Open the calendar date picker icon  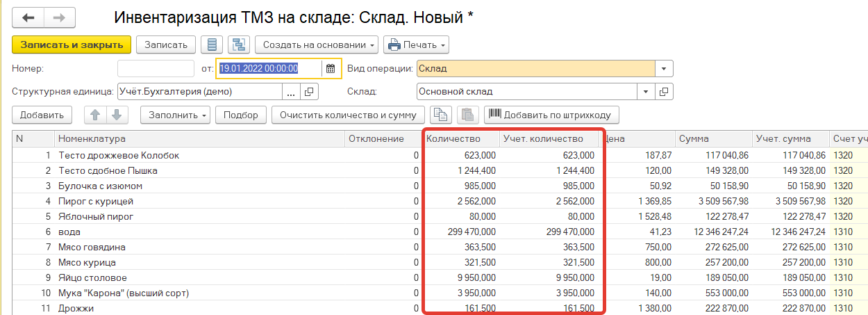click(331, 68)
